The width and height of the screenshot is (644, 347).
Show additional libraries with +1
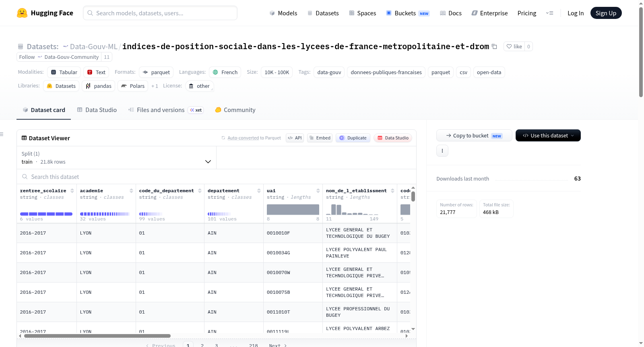[x=155, y=86]
